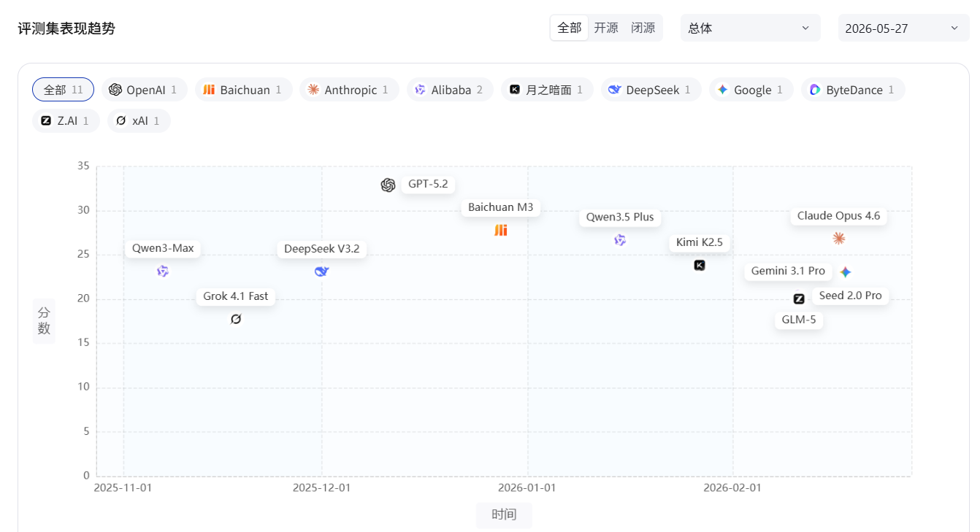Filter by 月之暗面 vendor chip

click(x=547, y=90)
